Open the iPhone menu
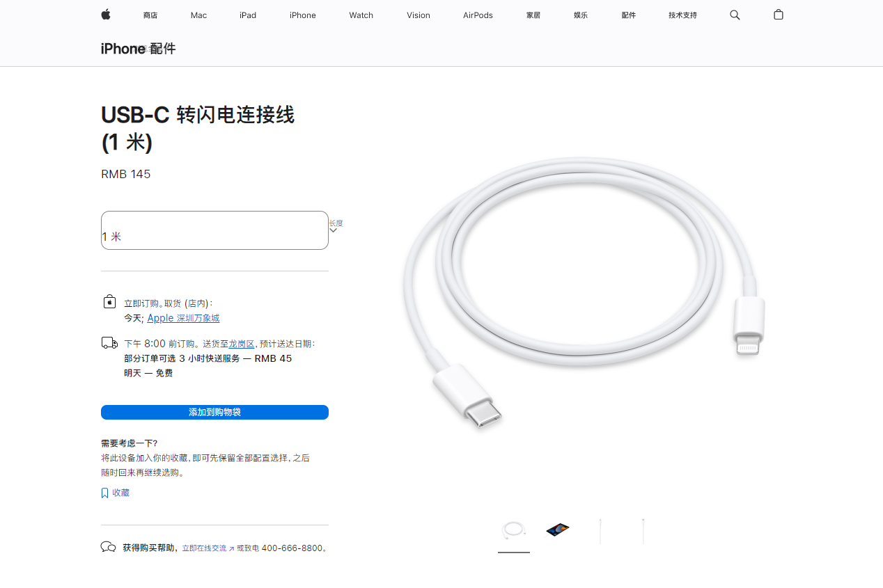Image resolution: width=883 pixels, height=588 pixels. click(303, 15)
